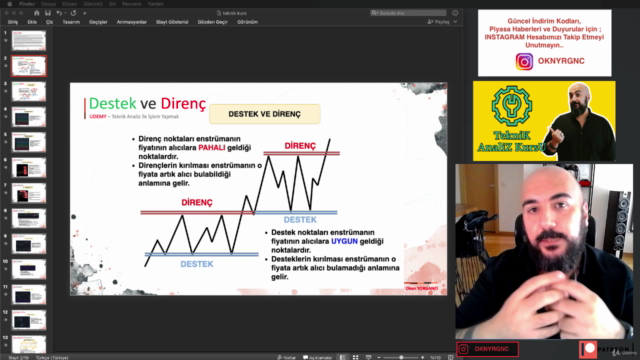Select slide 2 thumbnail

point(29,66)
